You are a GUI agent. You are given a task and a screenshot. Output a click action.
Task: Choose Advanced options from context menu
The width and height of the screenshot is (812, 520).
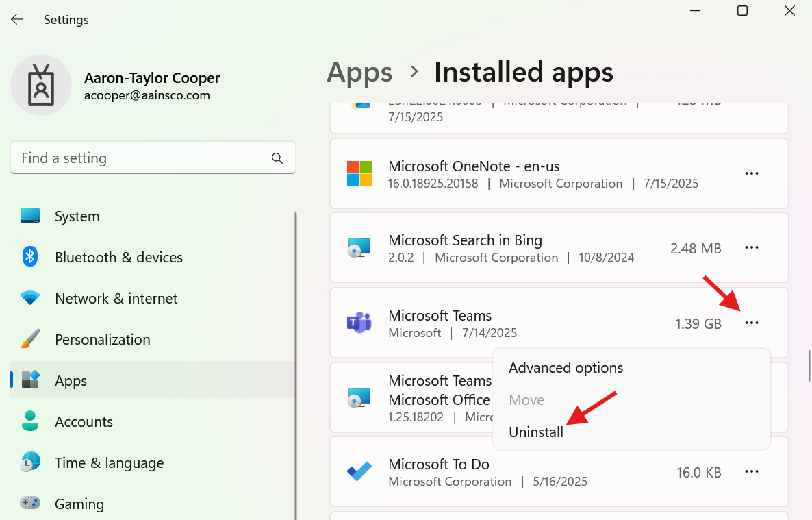(566, 368)
